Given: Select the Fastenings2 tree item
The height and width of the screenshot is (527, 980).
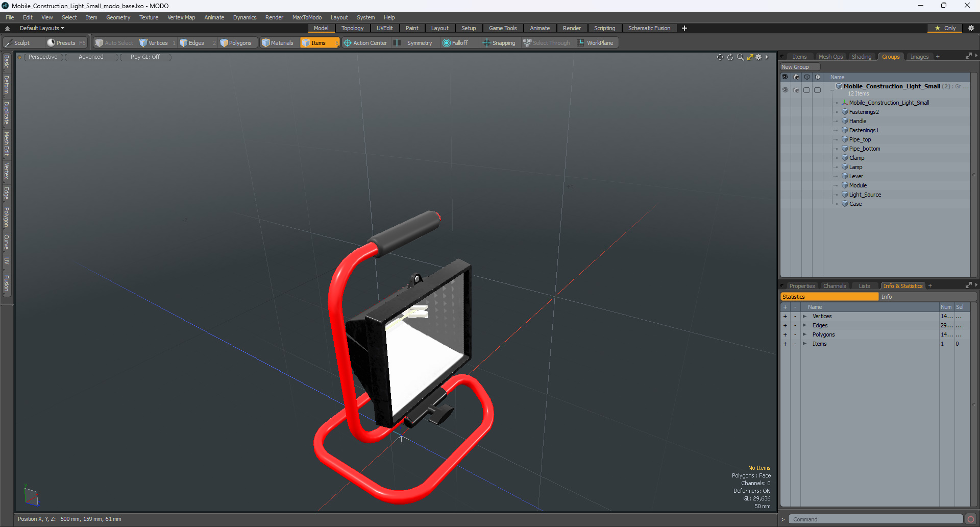Looking at the screenshot, I should (x=864, y=112).
